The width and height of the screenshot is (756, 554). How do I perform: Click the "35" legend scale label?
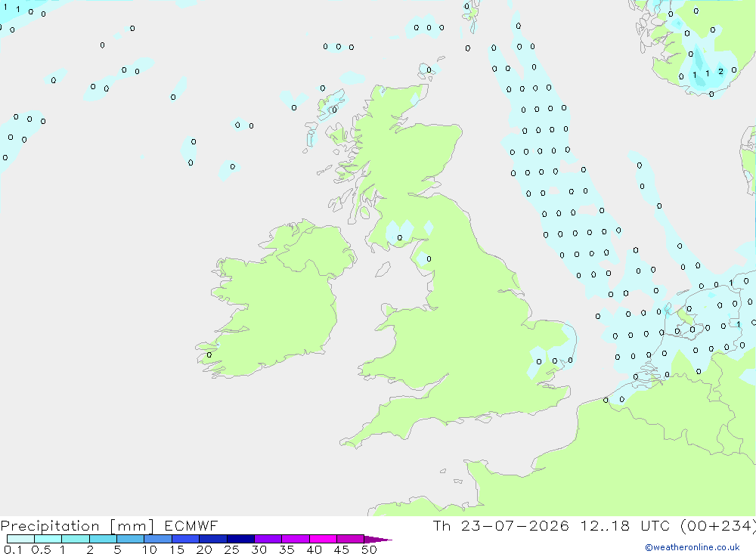pyautogui.click(x=287, y=549)
